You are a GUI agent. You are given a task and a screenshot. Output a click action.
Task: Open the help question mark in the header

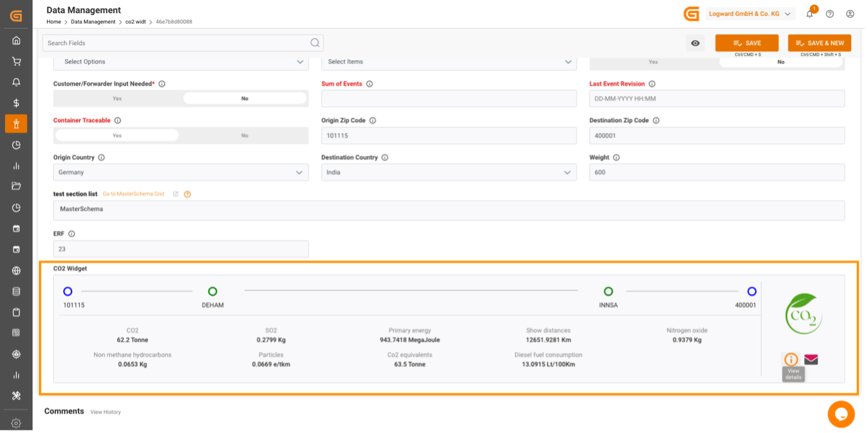tap(830, 14)
